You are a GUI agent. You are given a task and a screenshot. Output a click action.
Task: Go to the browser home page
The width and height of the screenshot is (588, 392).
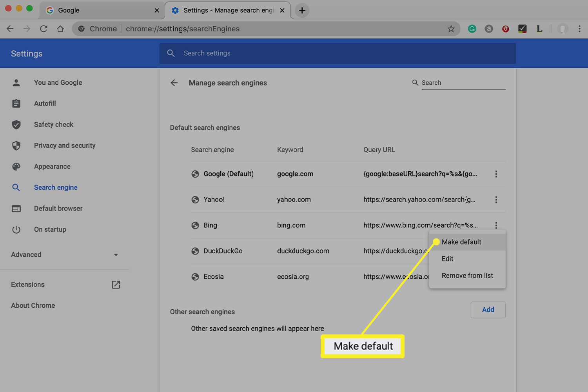coord(60,29)
